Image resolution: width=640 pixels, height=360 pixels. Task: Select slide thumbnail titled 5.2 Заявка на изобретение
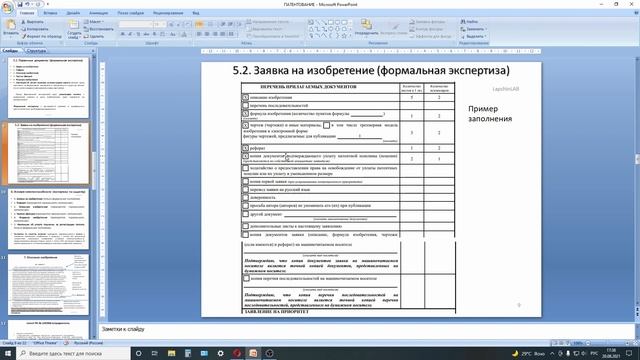(48, 153)
